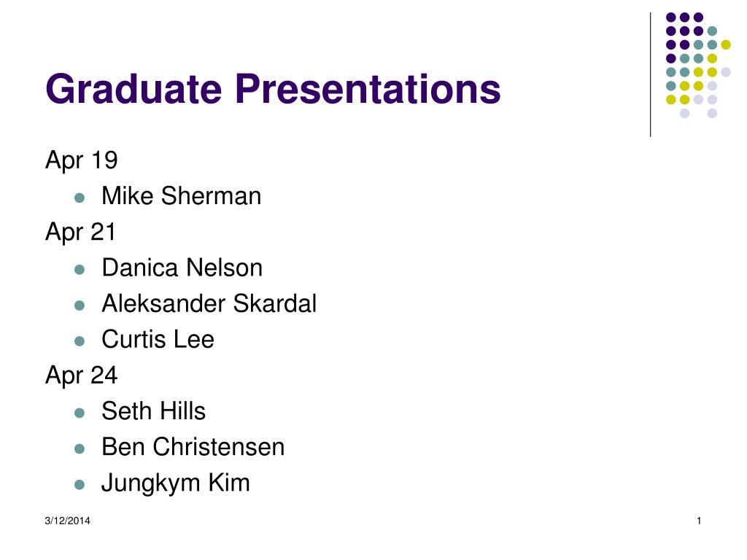
Task: Click the bullet beside Mike Sherman
Action: point(80,198)
